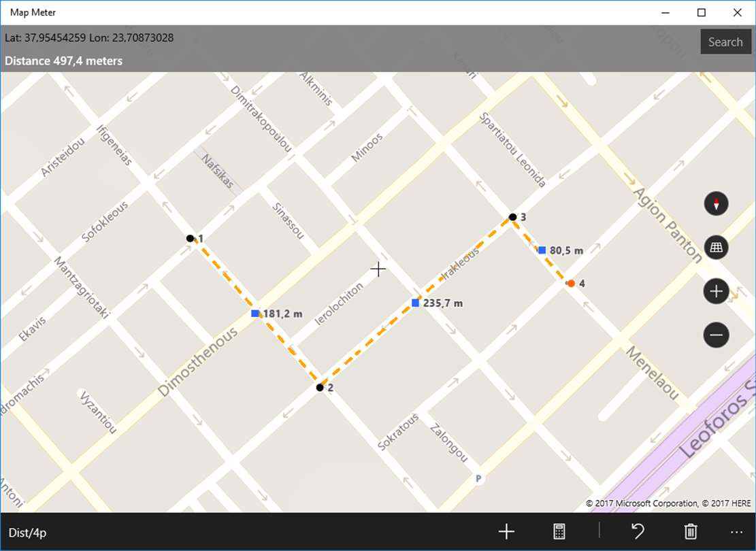Select waypoint marker 3

[512, 217]
